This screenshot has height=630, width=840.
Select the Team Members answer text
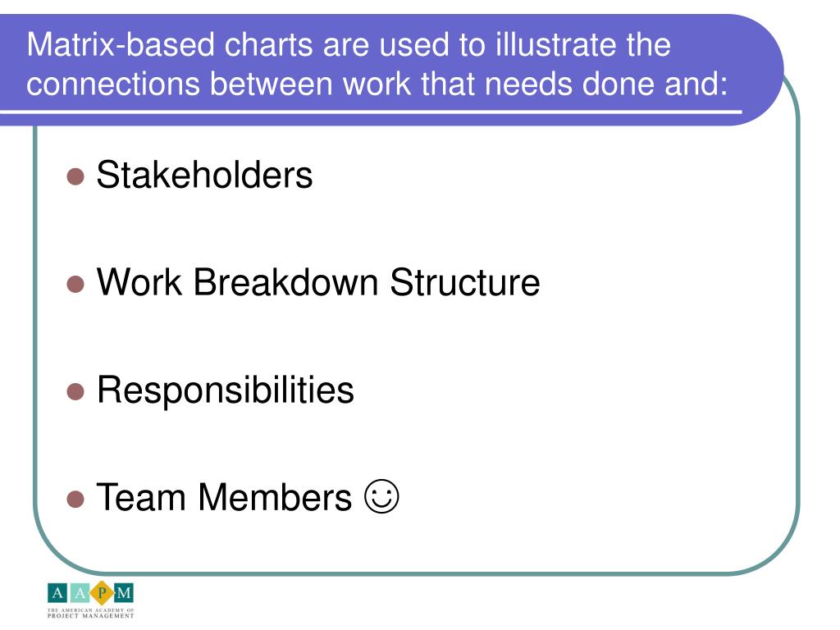coord(225,497)
